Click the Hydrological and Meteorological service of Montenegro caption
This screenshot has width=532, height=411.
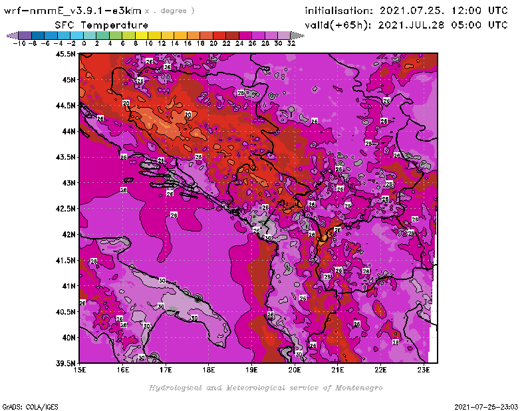(x=265, y=388)
